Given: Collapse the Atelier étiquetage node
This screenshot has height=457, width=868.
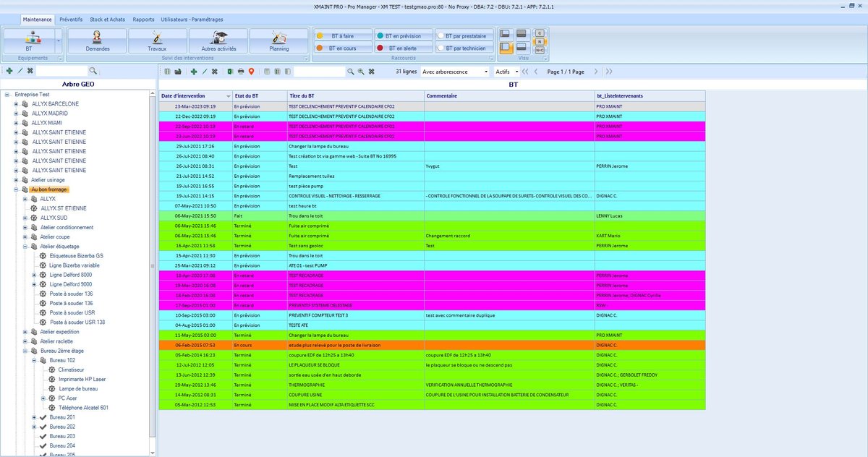Looking at the screenshot, I should (25, 246).
